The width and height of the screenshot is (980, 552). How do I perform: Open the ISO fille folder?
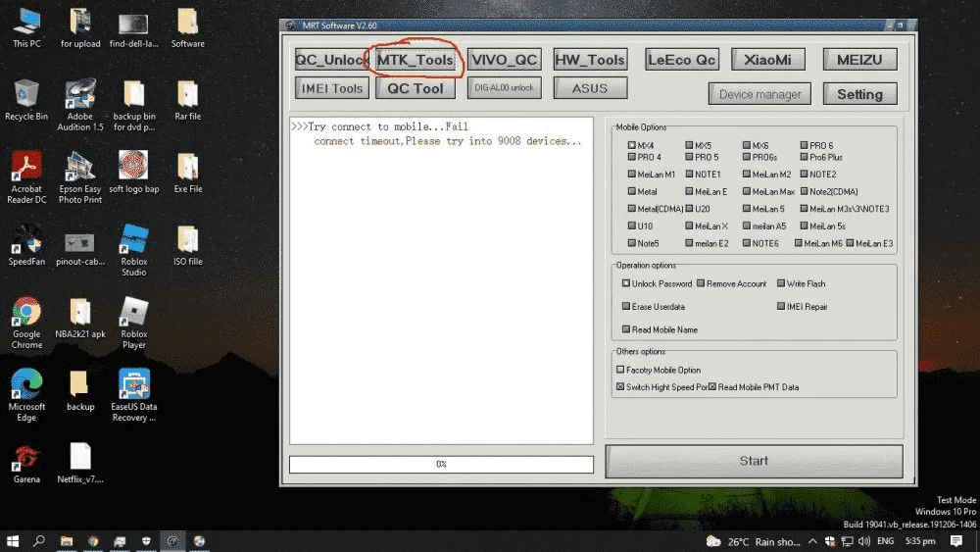point(187,245)
